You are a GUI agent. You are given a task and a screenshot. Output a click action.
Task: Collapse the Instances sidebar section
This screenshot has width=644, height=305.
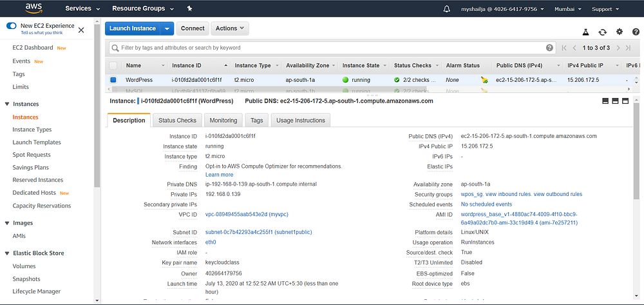[7, 104]
